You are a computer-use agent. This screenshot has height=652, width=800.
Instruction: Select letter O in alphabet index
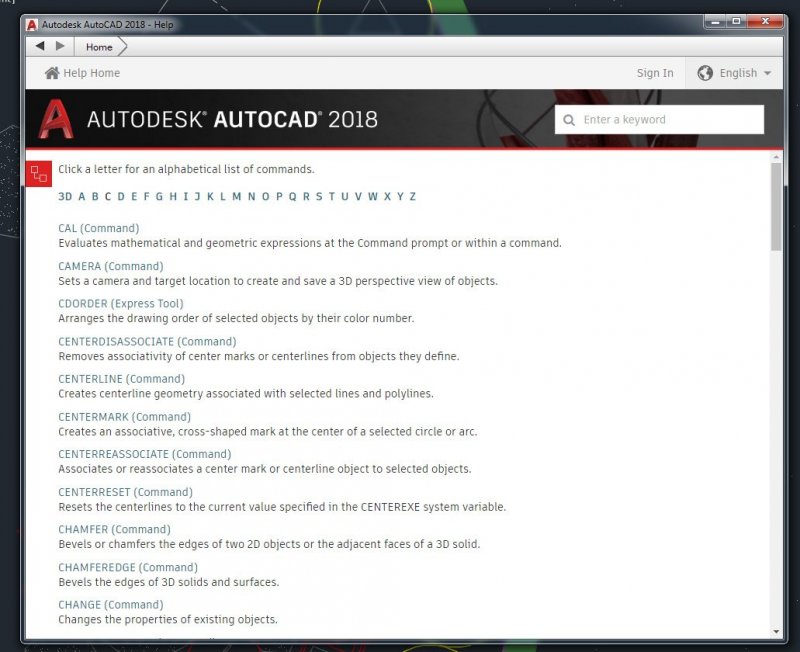click(265, 196)
